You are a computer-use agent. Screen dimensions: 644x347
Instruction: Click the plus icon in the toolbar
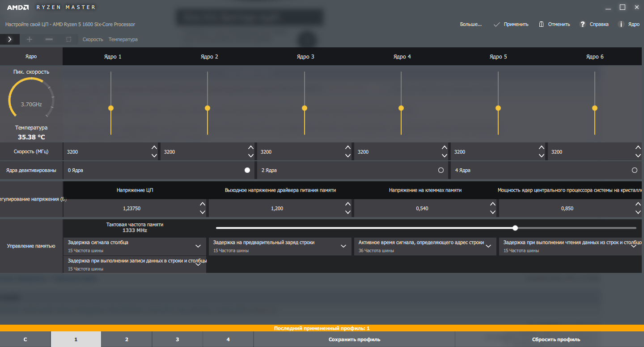(30, 39)
